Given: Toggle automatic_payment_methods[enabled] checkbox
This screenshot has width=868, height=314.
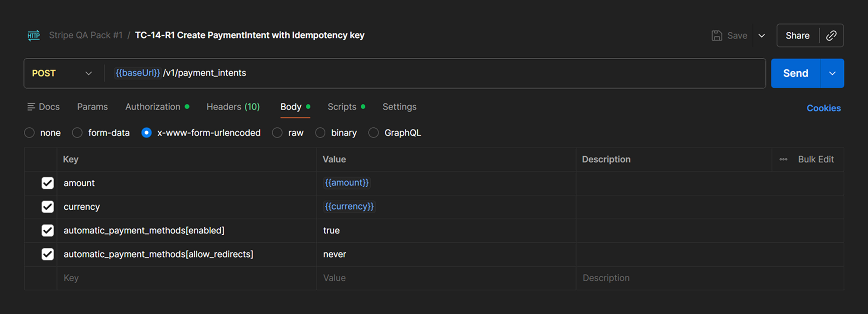Looking at the screenshot, I should pyautogui.click(x=48, y=231).
